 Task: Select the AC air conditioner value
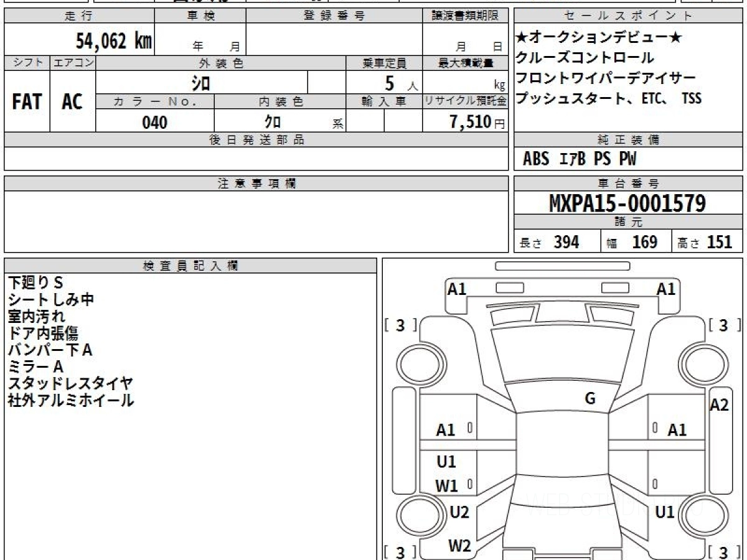(x=72, y=101)
